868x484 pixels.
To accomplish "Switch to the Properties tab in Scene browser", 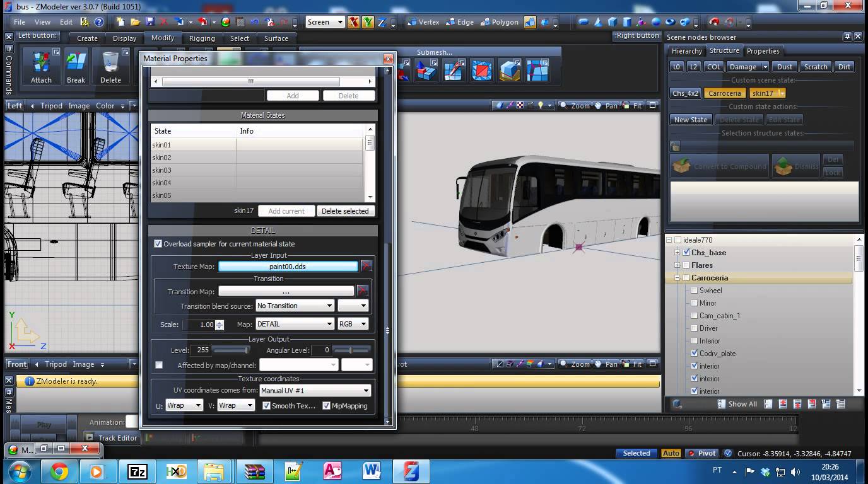I will [763, 51].
